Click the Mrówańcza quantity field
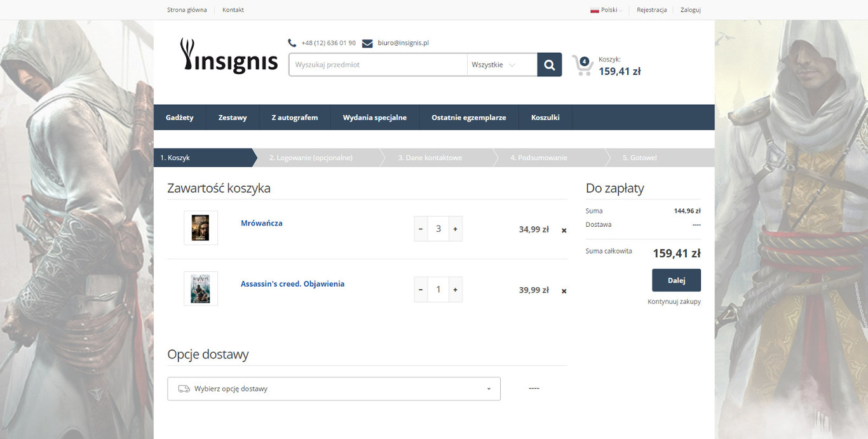The image size is (868, 439). pyautogui.click(x=438, y=229)
